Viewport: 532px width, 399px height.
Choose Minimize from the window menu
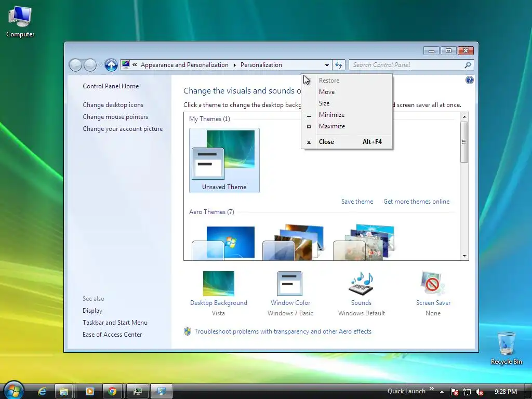point(347,115)
